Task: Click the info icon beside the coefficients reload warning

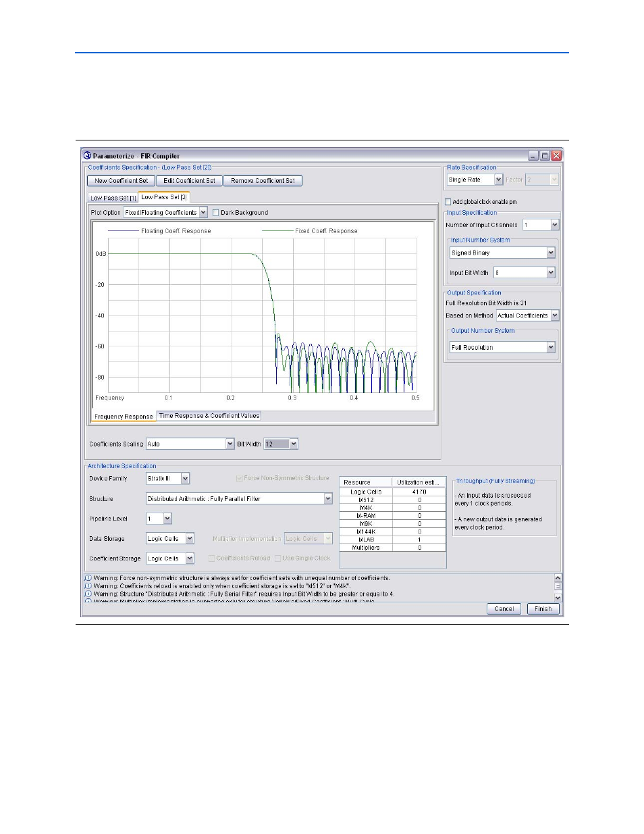Action: 88,586
